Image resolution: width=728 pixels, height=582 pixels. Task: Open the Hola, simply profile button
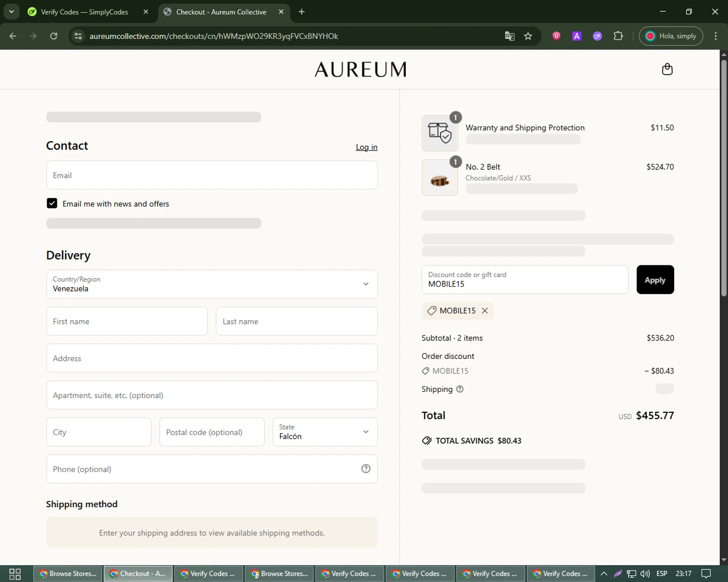[671, 36]
